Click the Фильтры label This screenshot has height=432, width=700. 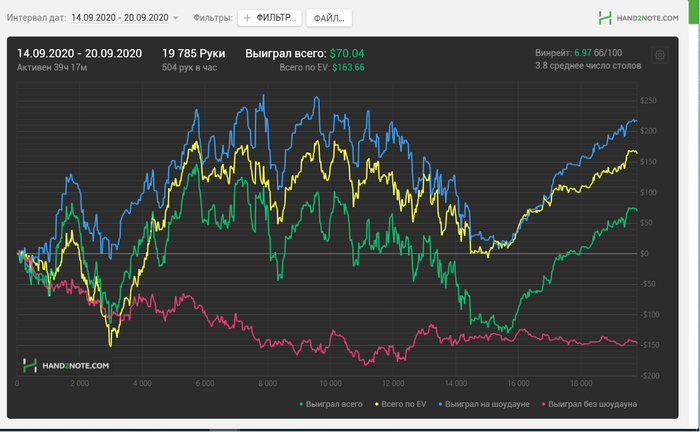click(x=213, y=18)
